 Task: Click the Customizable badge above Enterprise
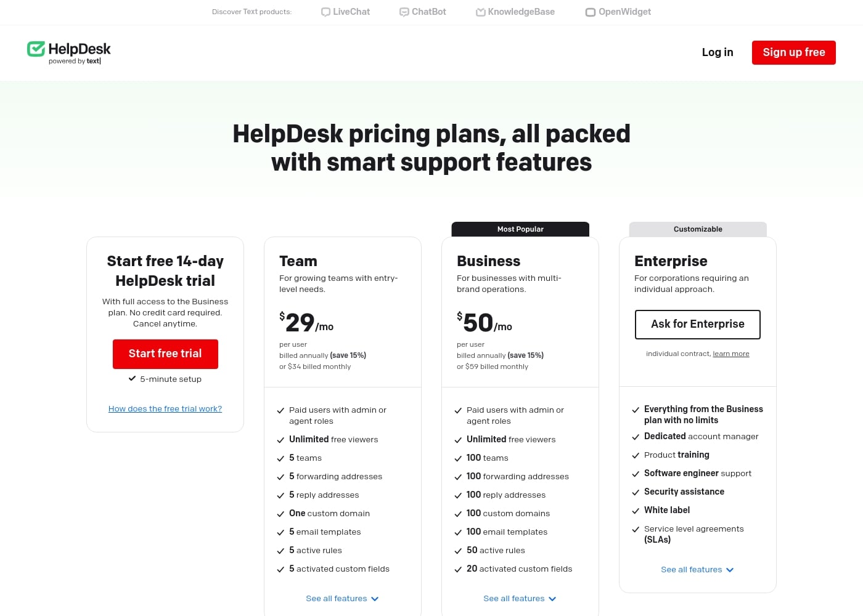coord(697,229)
